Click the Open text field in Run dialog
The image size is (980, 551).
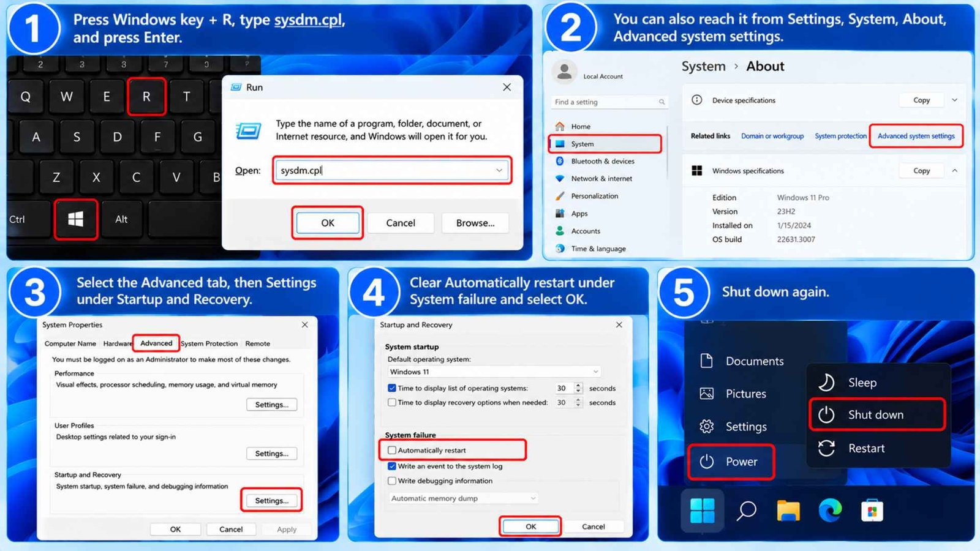click(393, 171)
